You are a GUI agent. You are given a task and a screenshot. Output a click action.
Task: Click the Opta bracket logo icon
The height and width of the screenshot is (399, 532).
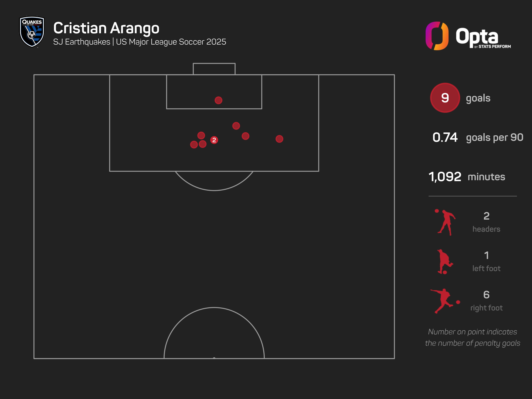(437, 36)
